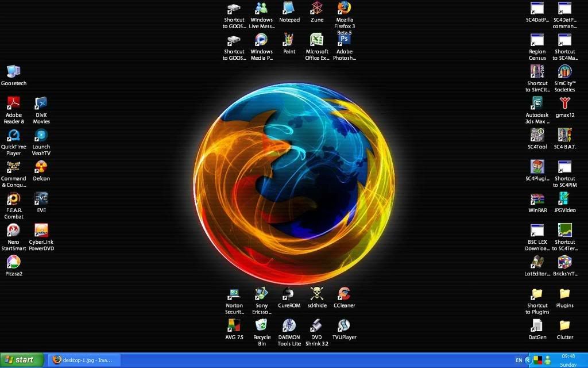Select BSC LEX Download icon
Viewport: 588px width, 368px height.
[537, 230]
